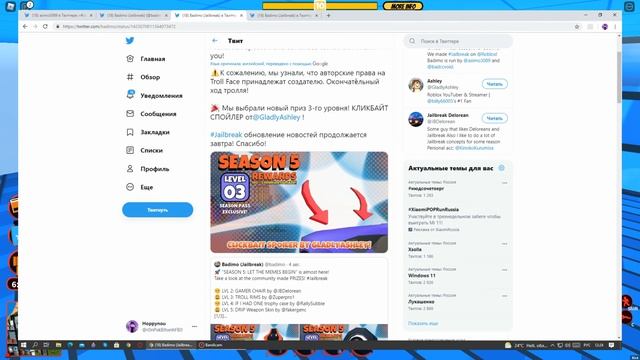Click Показать еще in trends
This screenshot has height=360, width=640.
423,323
